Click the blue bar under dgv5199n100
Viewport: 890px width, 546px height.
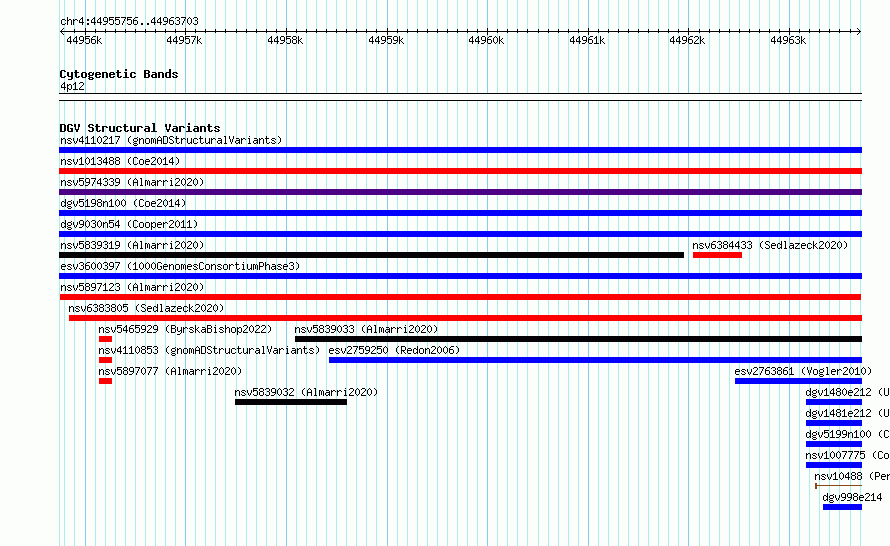pos(834,444)
